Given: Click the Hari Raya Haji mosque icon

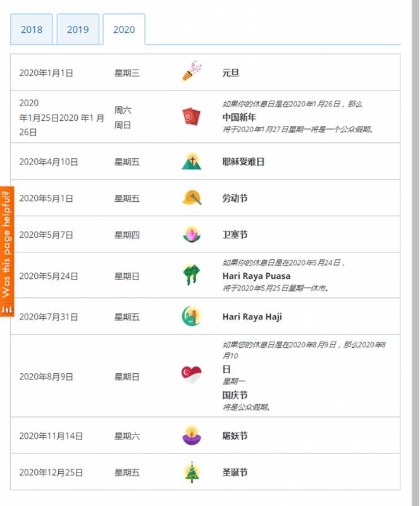Looking at the screenshot, I should (x=191, y=316).
